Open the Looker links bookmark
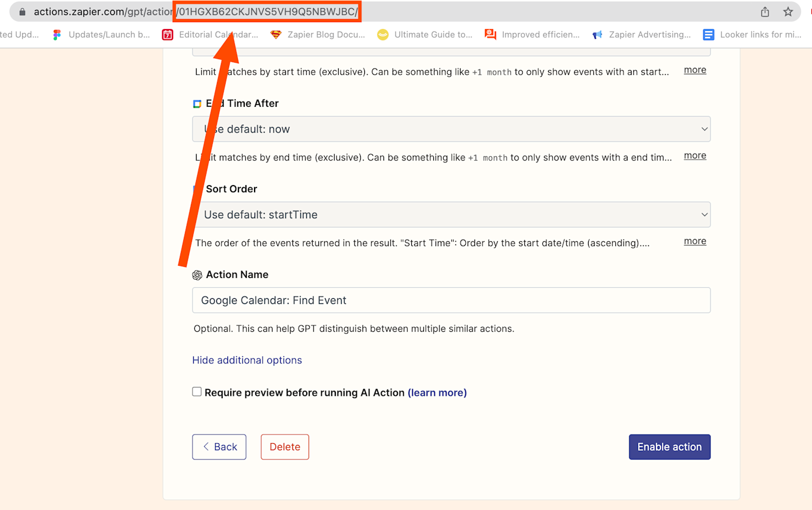812x510 pixels. click(x=752, y=35)
